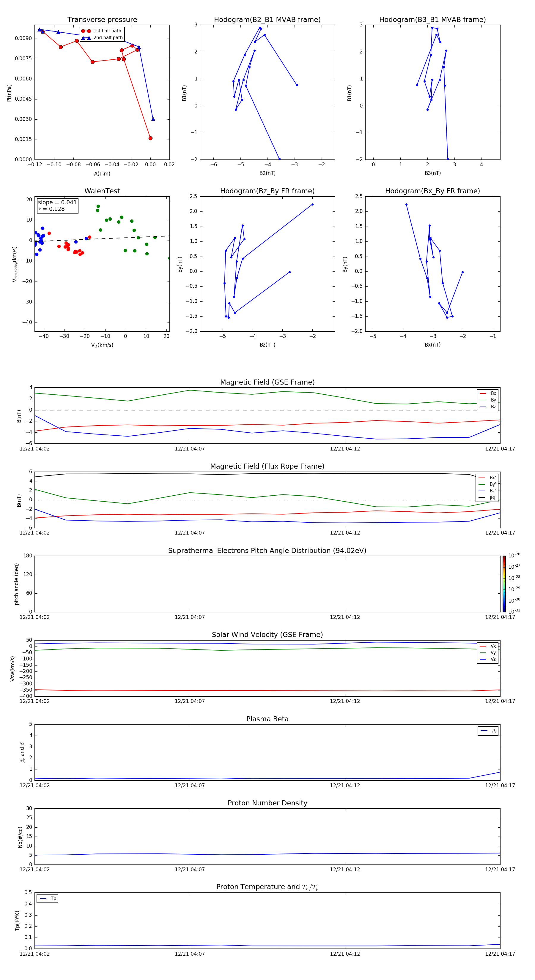Click '12/21 04:07' tick under Proton Temperature panel
The image size is (535, 980).
(x=190, y=954)
